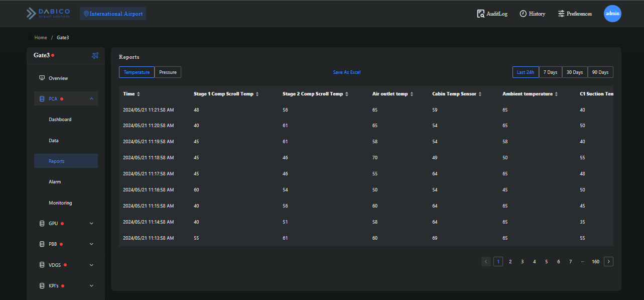Screen dimensions: 644x300
Task: Jump to last page 160
Action: click(595, 261)
